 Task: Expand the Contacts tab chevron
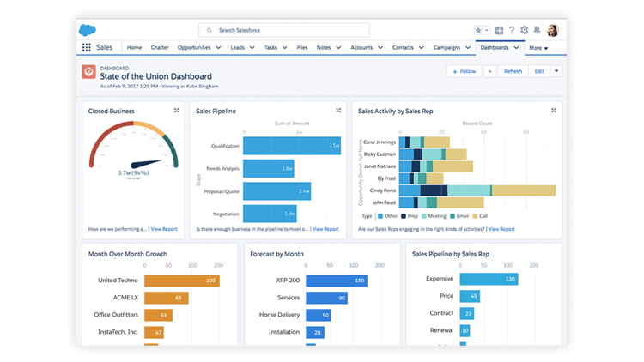pos(422,48)
